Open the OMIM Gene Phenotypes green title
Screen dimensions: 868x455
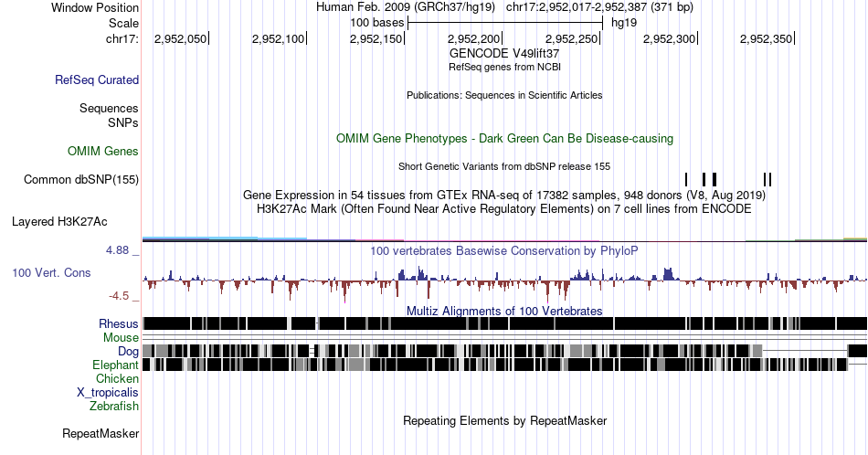pos(504,138)
